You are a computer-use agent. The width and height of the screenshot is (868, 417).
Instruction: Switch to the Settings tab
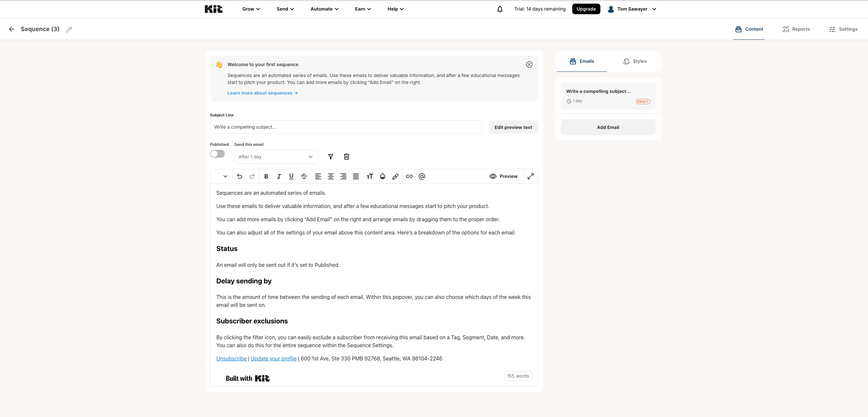click(x=843, y=29)
